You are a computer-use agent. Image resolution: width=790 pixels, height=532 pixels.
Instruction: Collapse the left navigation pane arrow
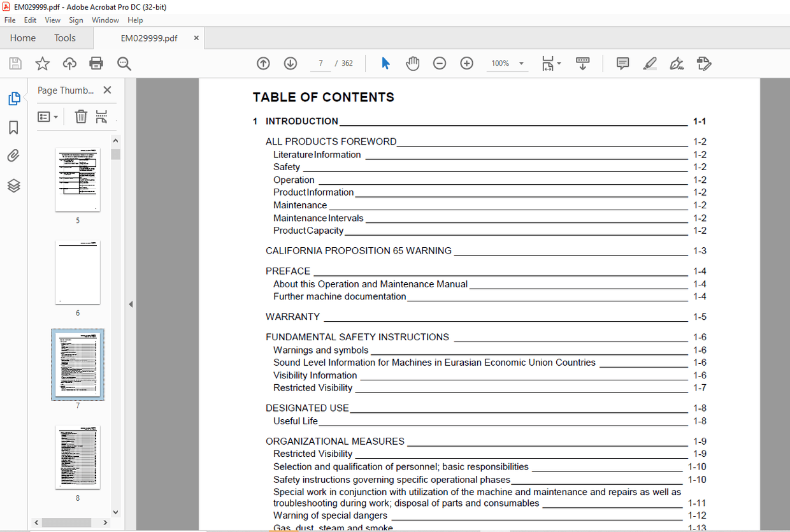(131, 305)
